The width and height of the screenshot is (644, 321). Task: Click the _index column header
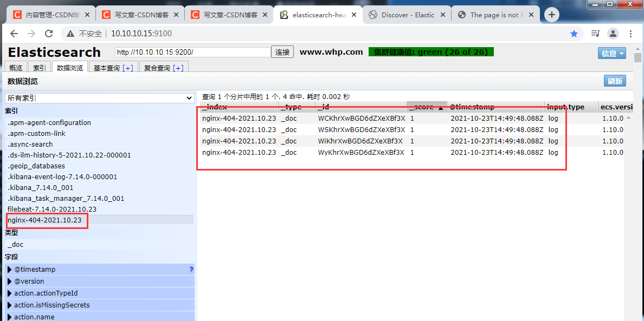pos(240,107)
